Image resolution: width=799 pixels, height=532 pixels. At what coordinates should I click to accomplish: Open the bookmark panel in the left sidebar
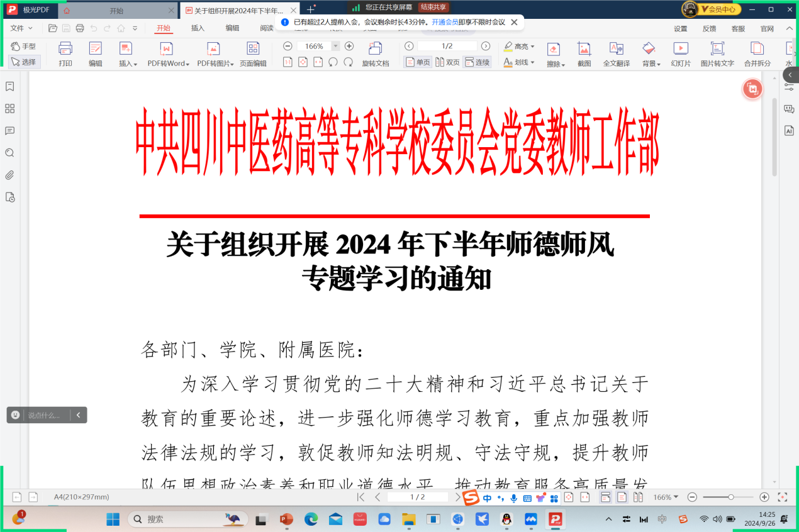point(9,87)
